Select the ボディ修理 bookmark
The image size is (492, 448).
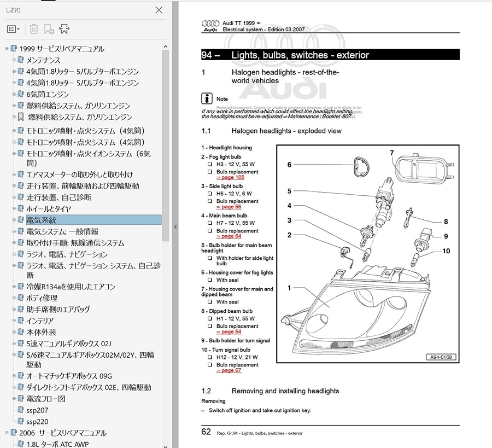point(42,298)
